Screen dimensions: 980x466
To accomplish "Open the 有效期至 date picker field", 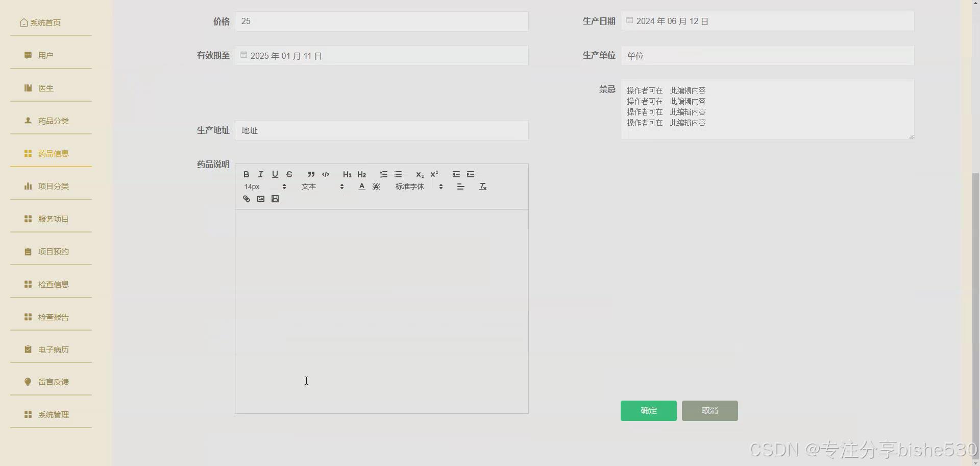I will pyautogui.click(x=382, y=55).
